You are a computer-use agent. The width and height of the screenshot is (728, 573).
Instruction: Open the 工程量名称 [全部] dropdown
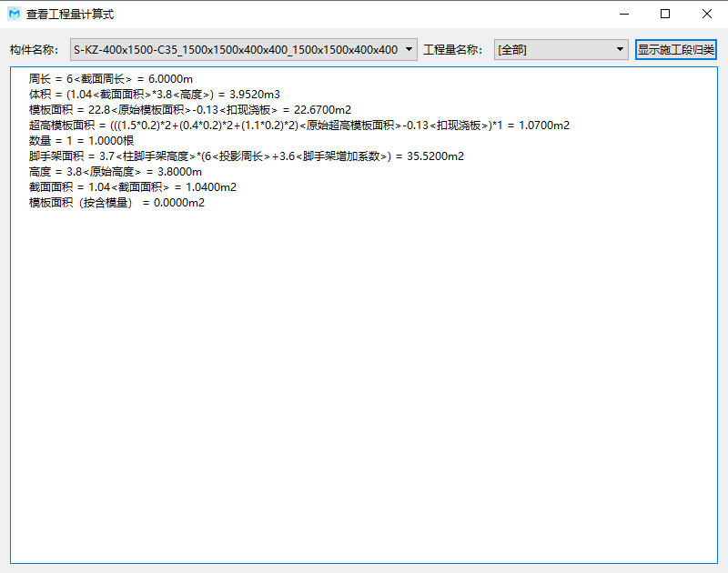coord(561,50)
